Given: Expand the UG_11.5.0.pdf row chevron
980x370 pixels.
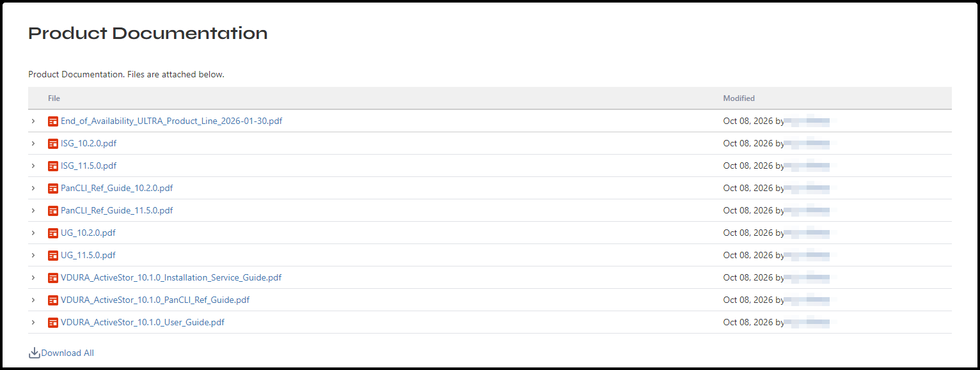Looking at the screenshot, I should coord(33,255).
